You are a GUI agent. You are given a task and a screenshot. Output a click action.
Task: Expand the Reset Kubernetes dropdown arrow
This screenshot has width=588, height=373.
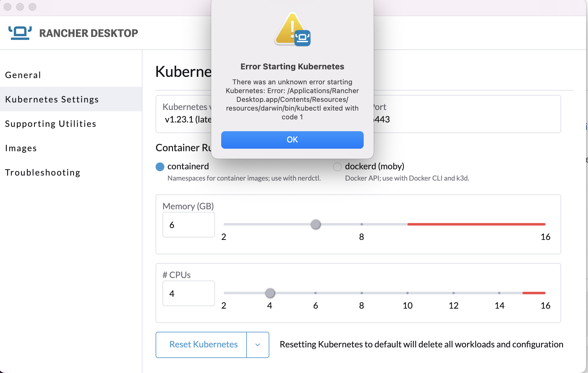[x=258, y=345]
